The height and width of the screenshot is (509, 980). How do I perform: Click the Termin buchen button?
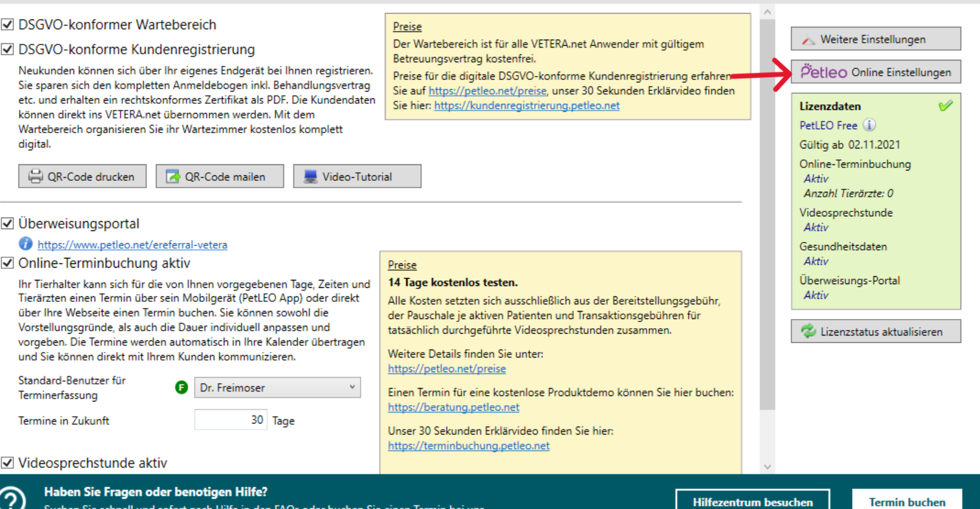click(907, 500)
